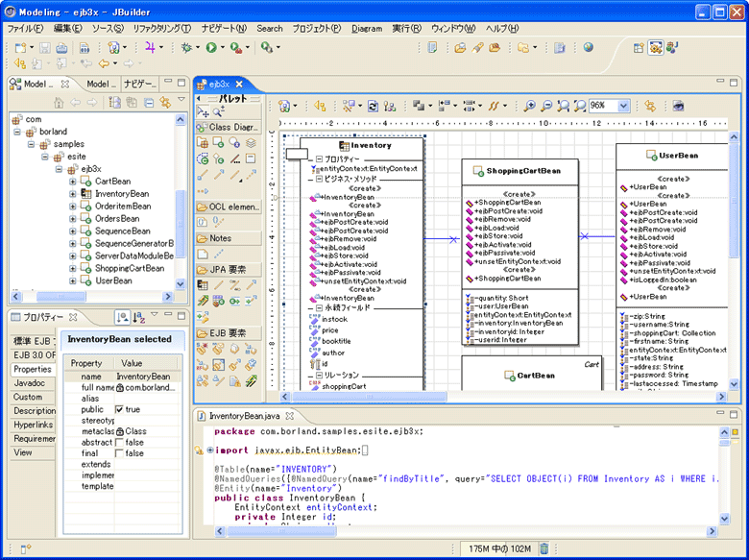Image resolution: width=749 pixels, height=560 pixels.
Task: Click the Home icon in Model navigator toolbar
Action: tap(59, 102)
